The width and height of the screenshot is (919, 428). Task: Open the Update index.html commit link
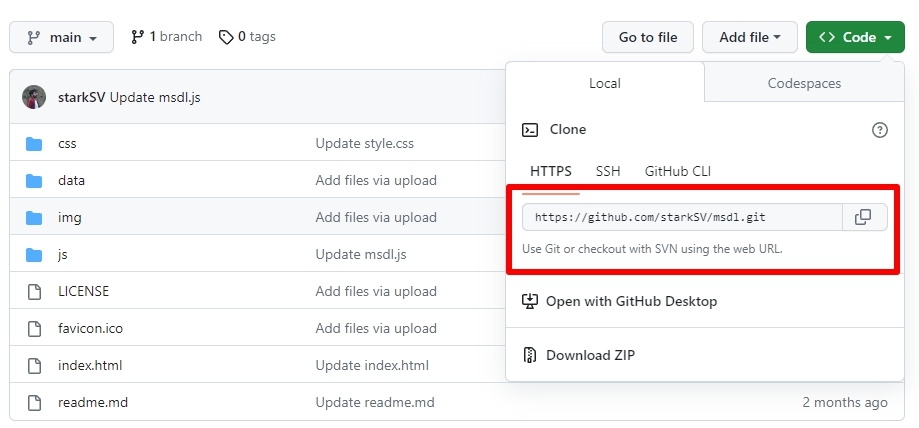tap(372, 366)
